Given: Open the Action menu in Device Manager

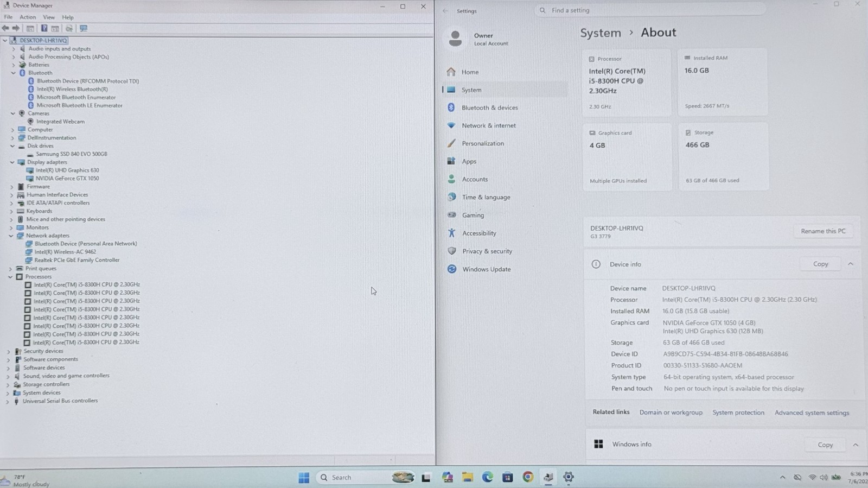Looking at the screenshot, I should point(28,17).
